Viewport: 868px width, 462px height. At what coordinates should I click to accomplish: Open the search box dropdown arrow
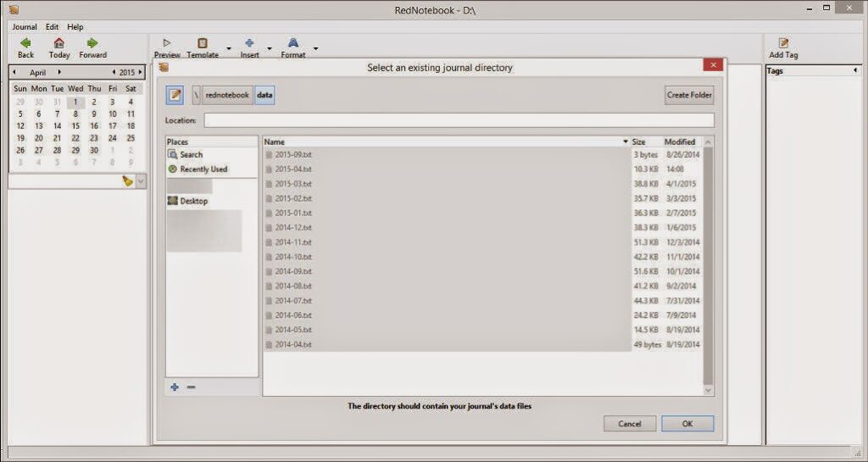(141, 181)
